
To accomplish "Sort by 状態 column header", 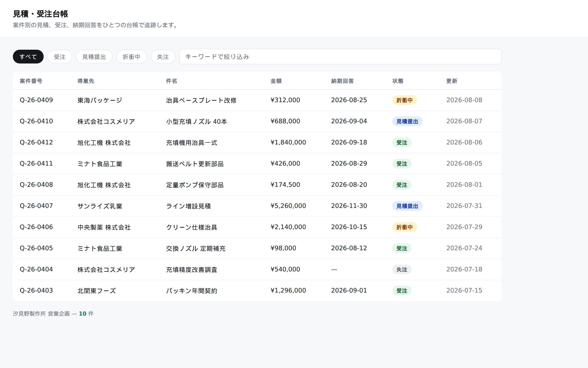I will pos(398,81).
